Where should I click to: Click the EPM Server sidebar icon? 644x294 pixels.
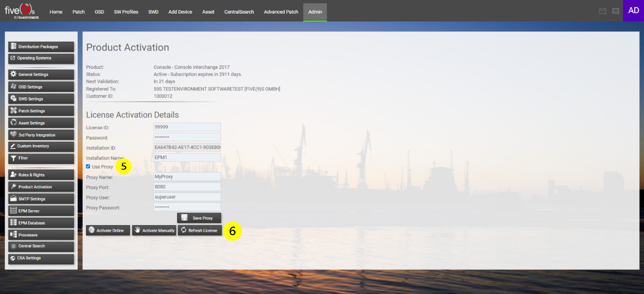click(x=13, y=210)
